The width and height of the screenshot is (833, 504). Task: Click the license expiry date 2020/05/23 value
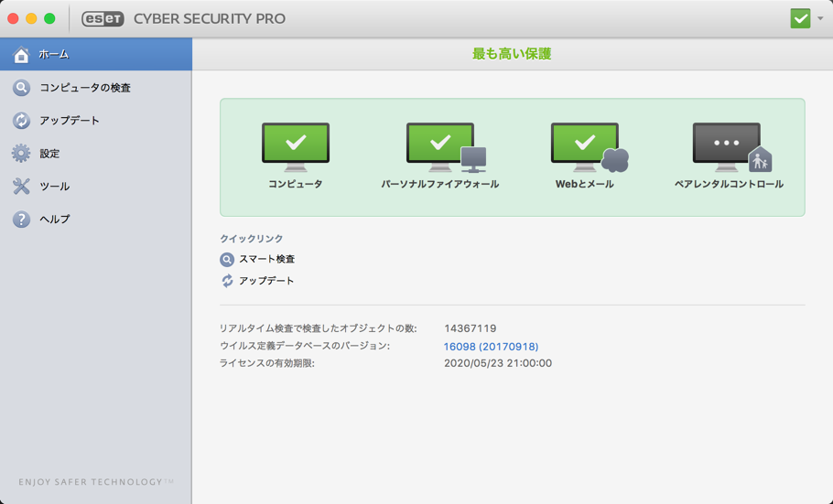(x=498, y=363)
